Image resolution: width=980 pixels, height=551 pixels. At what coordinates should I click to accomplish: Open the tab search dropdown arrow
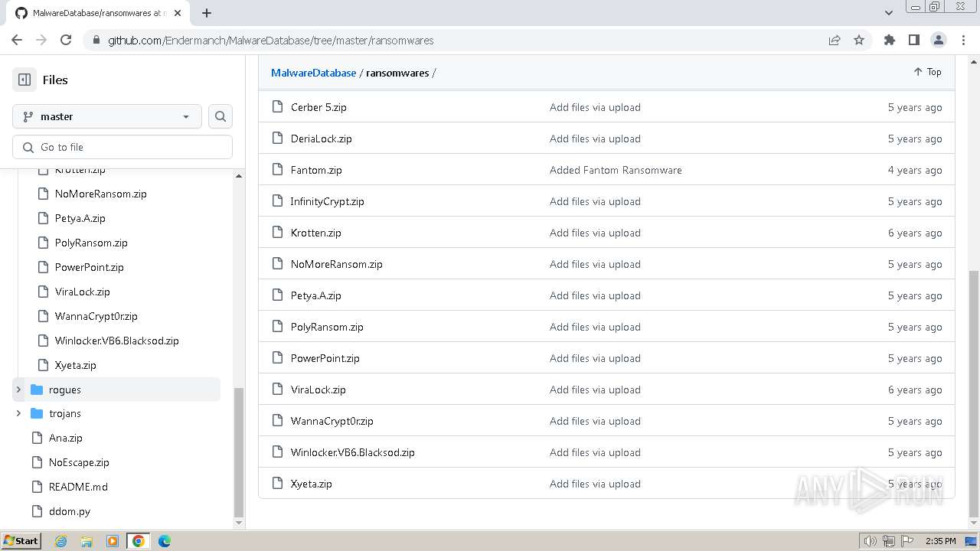(x=888, y=13)
